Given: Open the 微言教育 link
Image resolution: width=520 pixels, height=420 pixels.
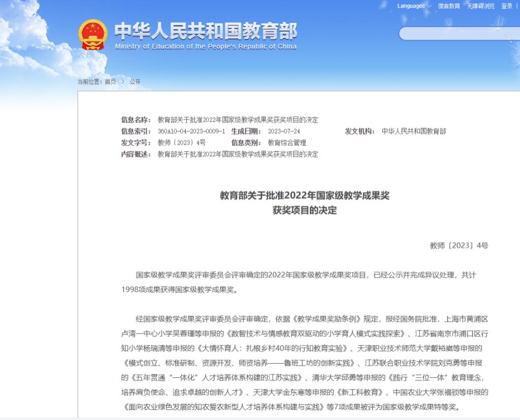Looking at the screenshot, I should coord(449,6).
